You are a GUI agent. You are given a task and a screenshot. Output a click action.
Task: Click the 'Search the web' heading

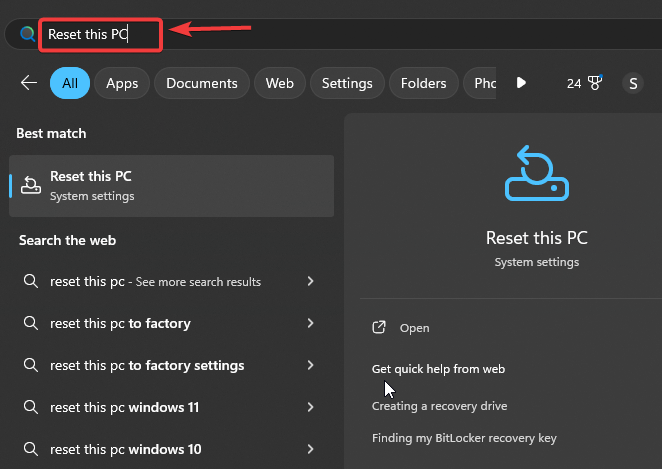tap(67, 240)
